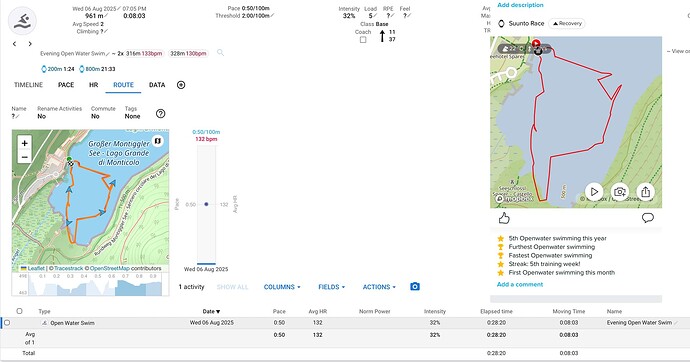Click the 328m 130bpm interval tag
690x362 pixels.
pos(188,53)
